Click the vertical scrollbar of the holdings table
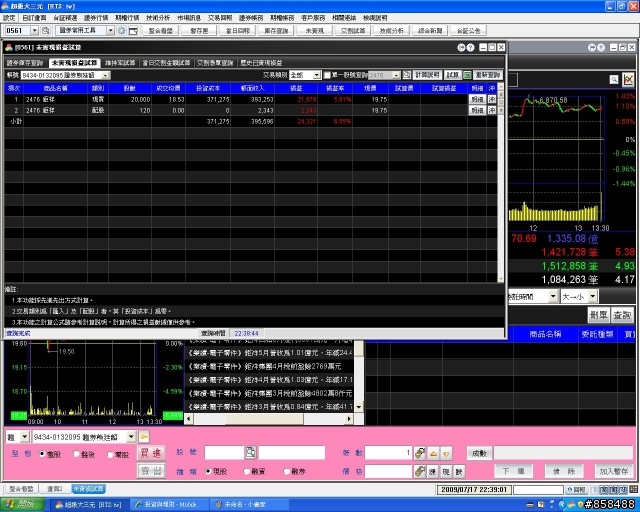Image resolution: width=640 pixels, height=512 pixels. [x=501, y=183]
